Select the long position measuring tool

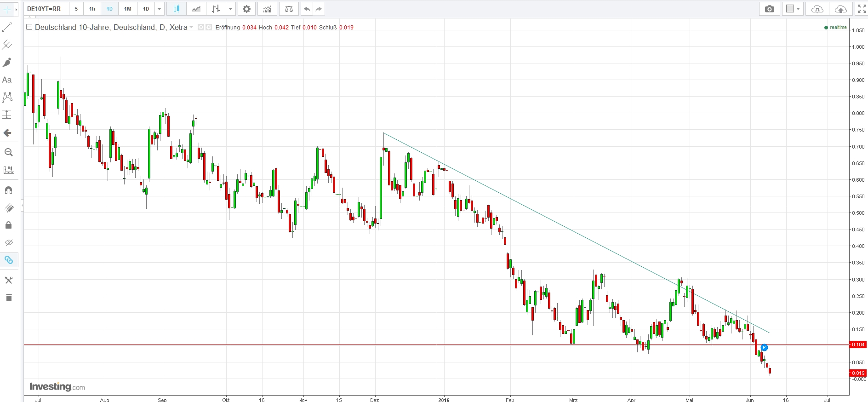[7, 114]
